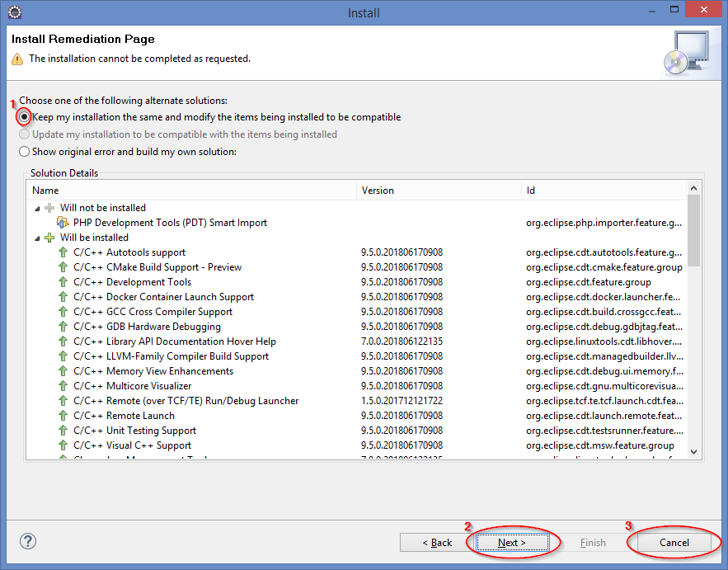Image resolution: width=728 pixels, height=570 pixels.
Task: Sort by the Name column header
Action: point(191,191)
